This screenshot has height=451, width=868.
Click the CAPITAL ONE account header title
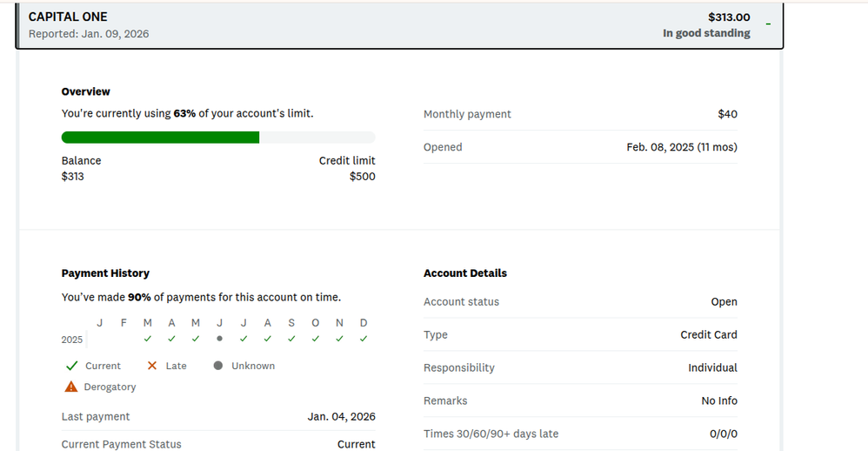point(68,17)
